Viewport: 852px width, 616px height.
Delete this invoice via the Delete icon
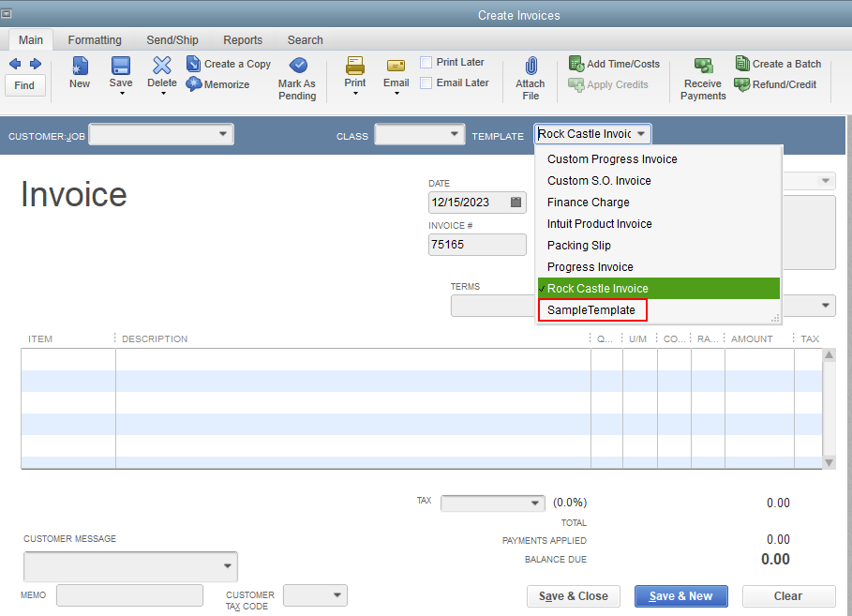point(161,73)
